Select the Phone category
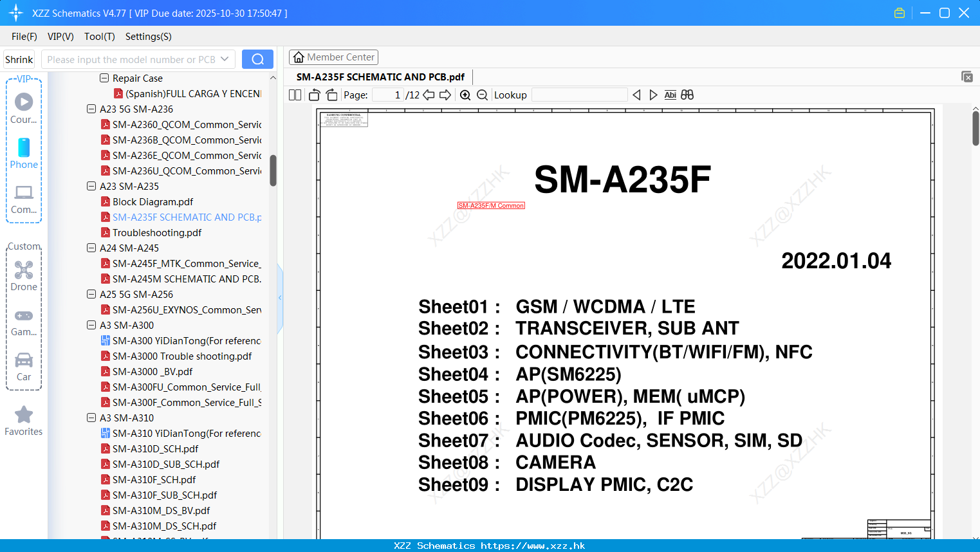Screen dimensions: 980x552 pyautogui.click(x=24, y=153)
